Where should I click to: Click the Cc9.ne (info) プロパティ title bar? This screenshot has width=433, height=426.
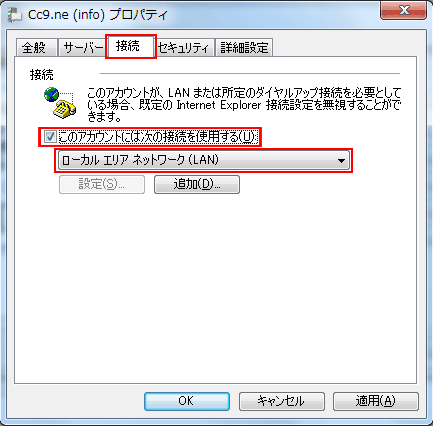pyautogui.click(x=200, y=15)
